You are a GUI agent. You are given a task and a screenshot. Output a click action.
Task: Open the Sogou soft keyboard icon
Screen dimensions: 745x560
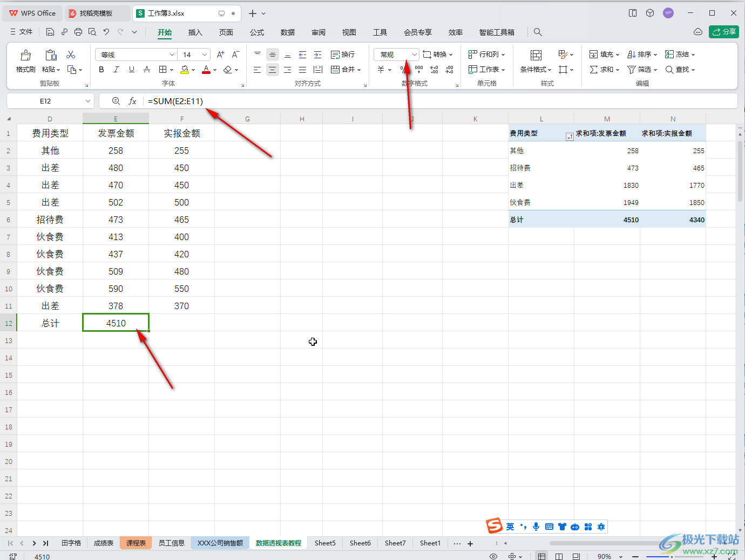pos(549,527)
